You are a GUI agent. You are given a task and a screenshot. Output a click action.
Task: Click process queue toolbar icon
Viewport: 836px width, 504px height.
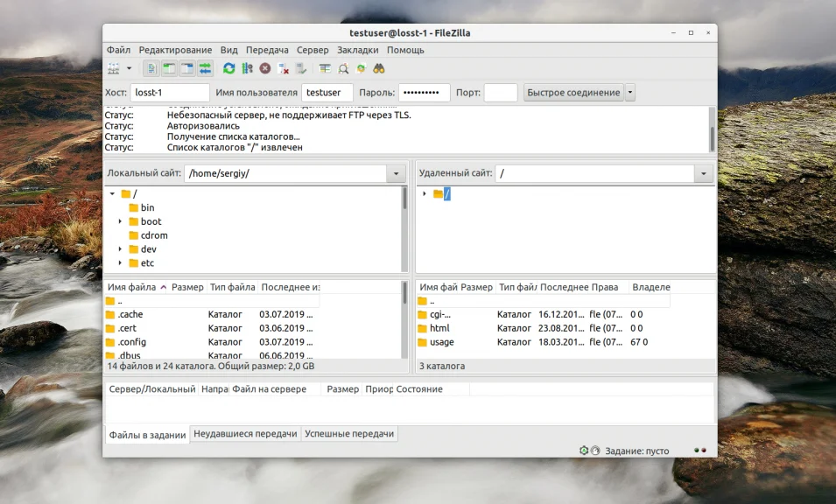tap(247, 68)
